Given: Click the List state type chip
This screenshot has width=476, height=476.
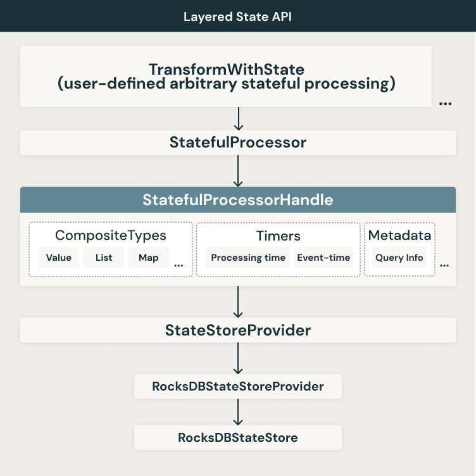Looking at the screenshot, I should pyautogui.click(x=104, y=258).
